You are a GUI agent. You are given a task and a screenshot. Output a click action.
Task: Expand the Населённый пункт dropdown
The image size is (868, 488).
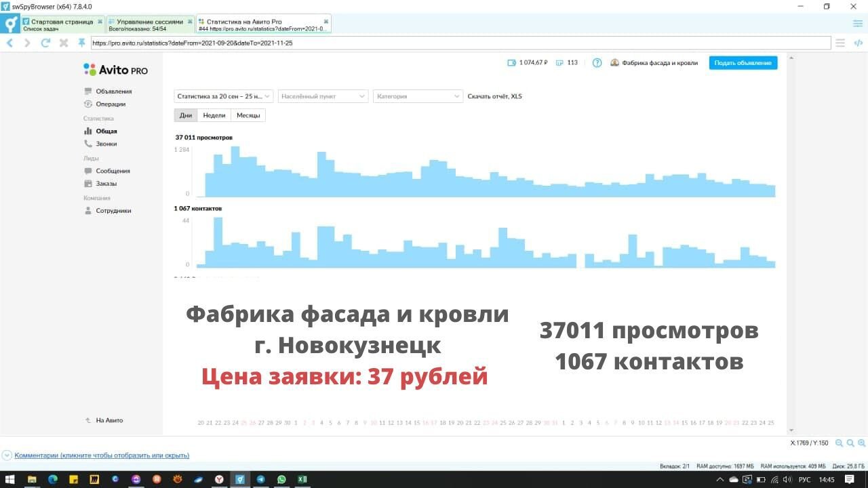pos(323,96)
